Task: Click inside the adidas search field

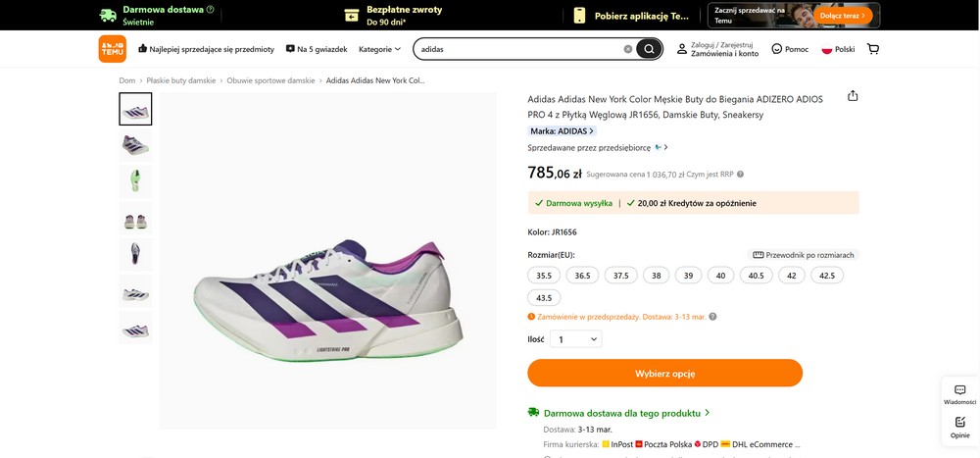Action: tap(519, 49)
